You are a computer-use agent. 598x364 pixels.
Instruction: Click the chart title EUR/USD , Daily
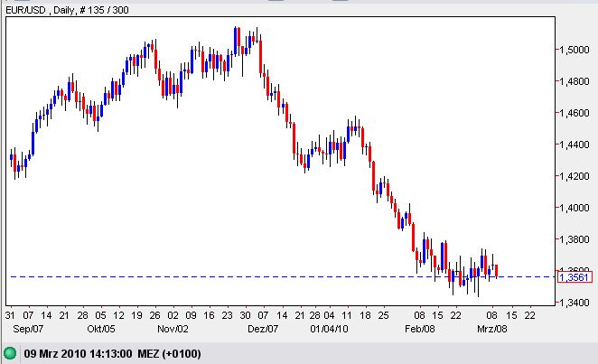point(40,10)
